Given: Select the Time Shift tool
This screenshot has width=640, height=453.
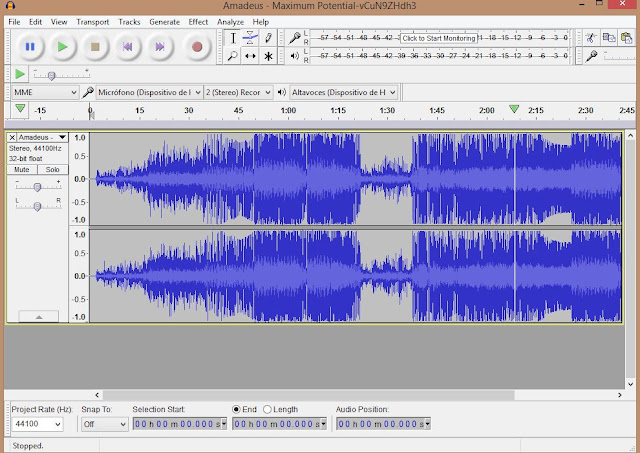Looking at the screenshot, I should click(250, 56).
